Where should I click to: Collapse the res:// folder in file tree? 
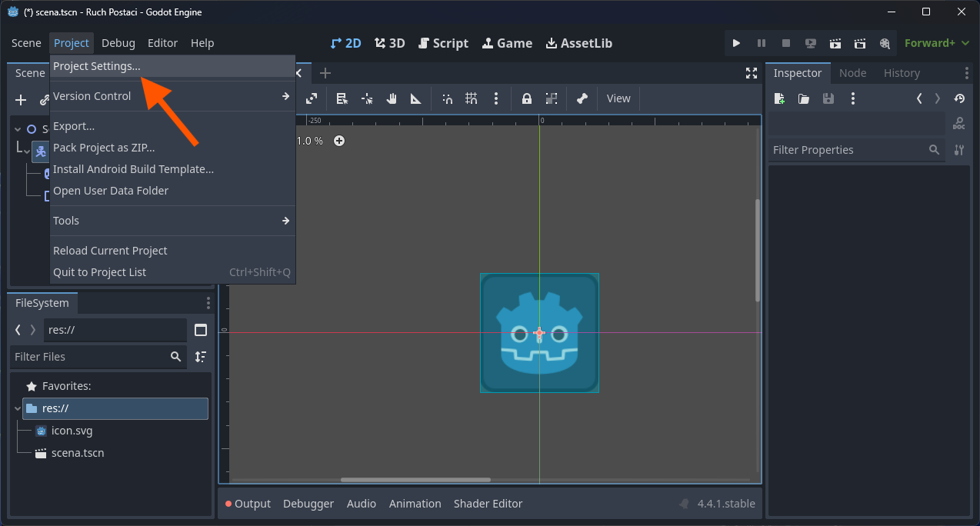click(18, 408)
